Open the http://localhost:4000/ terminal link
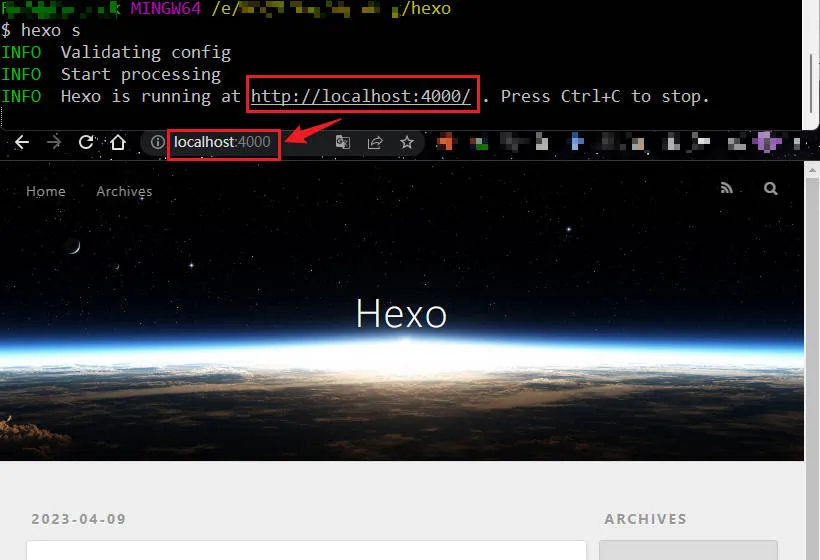 point(361,96)
